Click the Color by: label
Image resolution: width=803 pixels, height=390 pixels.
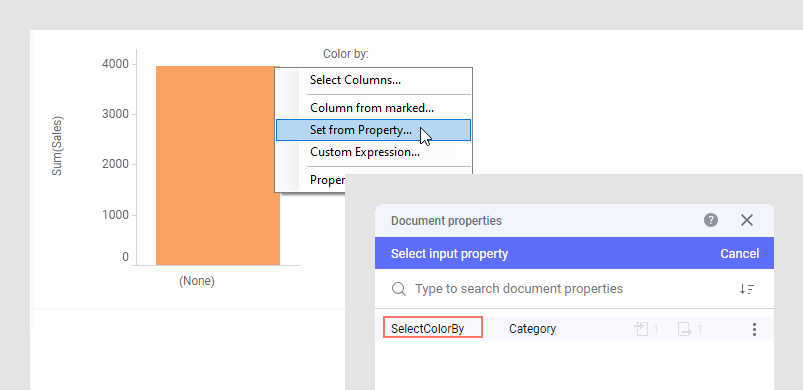click(346, 54)
